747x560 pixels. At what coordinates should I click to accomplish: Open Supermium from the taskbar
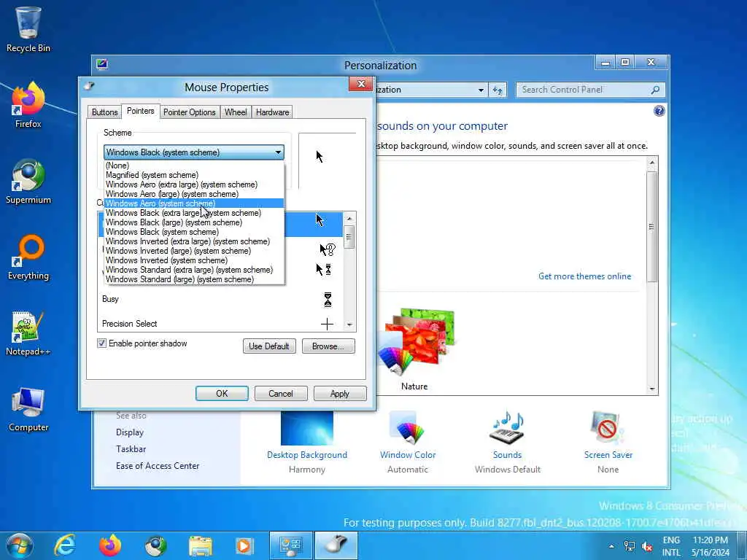155,545
